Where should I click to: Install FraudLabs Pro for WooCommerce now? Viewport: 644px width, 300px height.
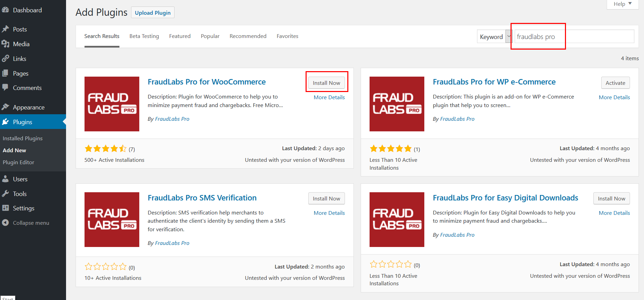[326, 83]
